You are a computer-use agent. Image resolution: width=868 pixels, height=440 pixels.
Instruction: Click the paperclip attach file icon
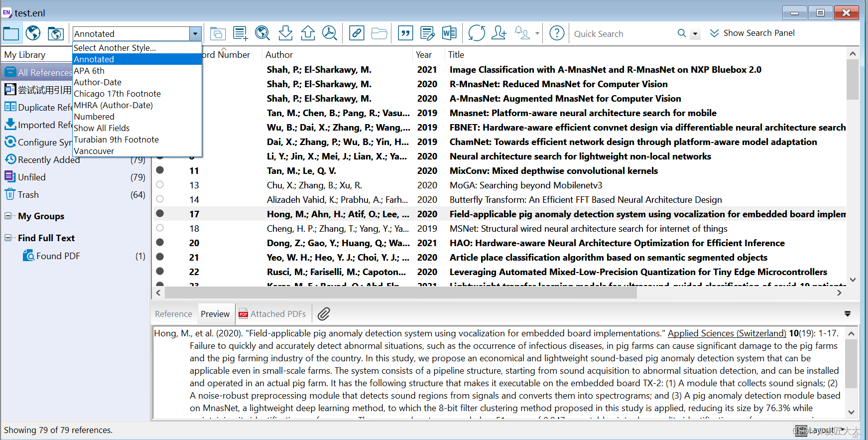(x=324, y=314)
